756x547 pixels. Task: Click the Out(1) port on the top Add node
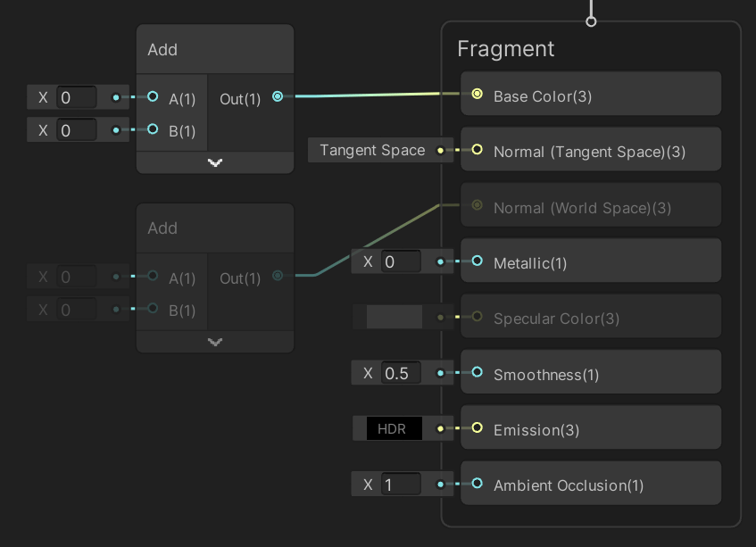[277, 96]
